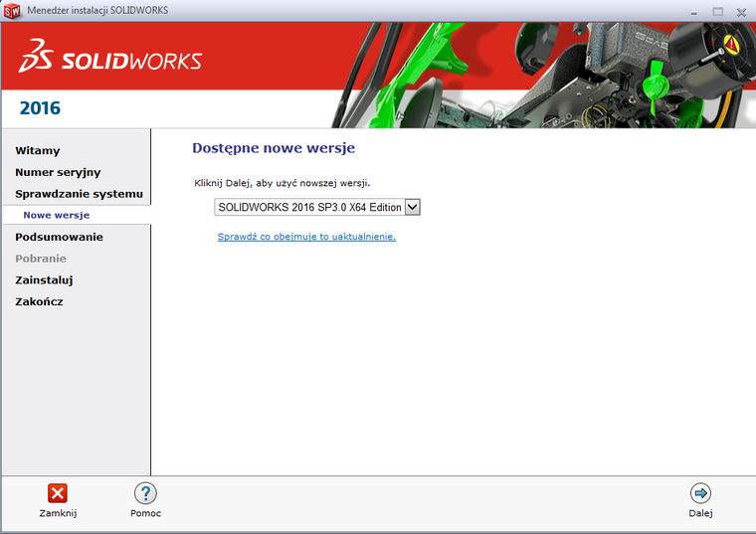Go to the Zakończ step
The width and height of the screenshot is (756, 534).
[39, 301]
